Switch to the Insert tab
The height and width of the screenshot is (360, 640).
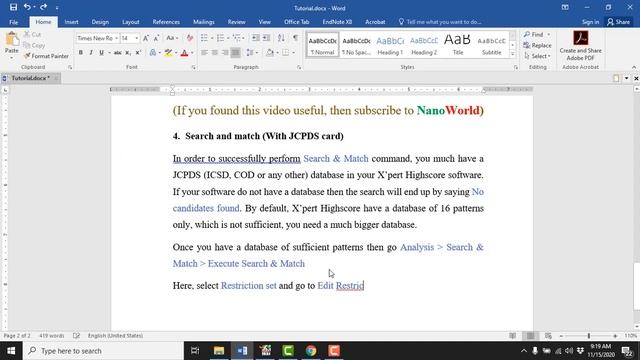click(71, 22)
